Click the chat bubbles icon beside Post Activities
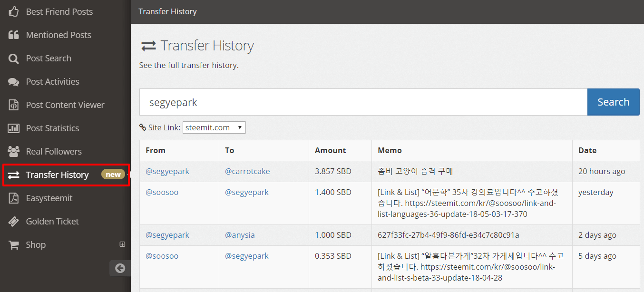 click(14, 82)
